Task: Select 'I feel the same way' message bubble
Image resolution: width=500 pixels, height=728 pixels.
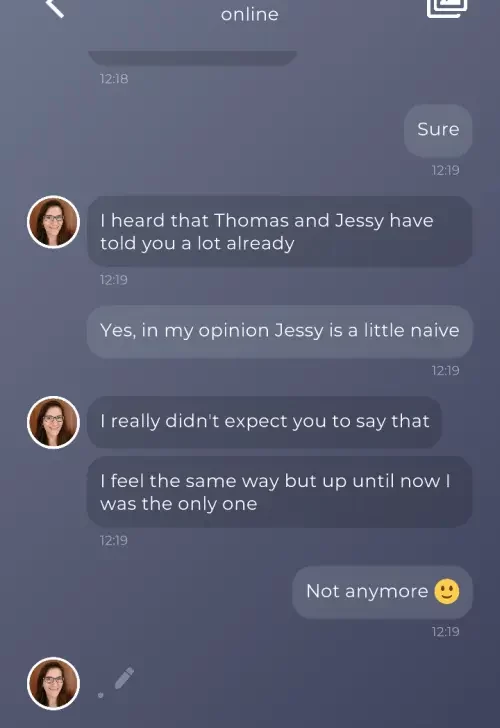Action: pos(280,492)
